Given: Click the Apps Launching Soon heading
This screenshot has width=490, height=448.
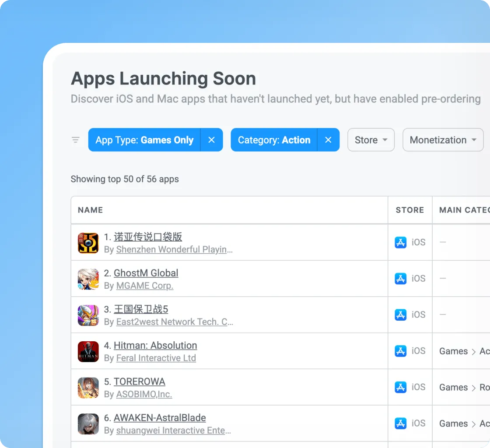Looking at the screenshot, I should tap(164, 78).
